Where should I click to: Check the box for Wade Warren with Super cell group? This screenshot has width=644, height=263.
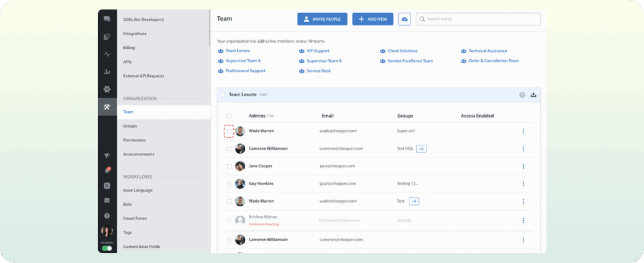[229, 131]
